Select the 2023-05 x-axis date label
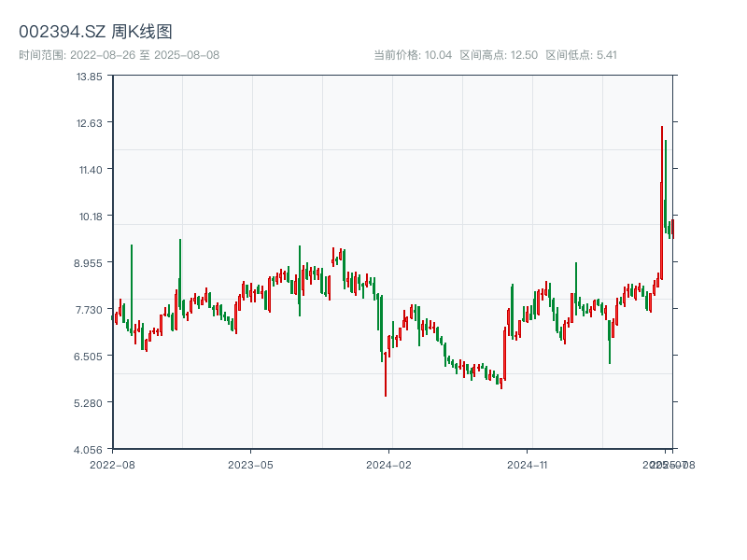This screenshot has width=747, height=560. click(250, 464)
